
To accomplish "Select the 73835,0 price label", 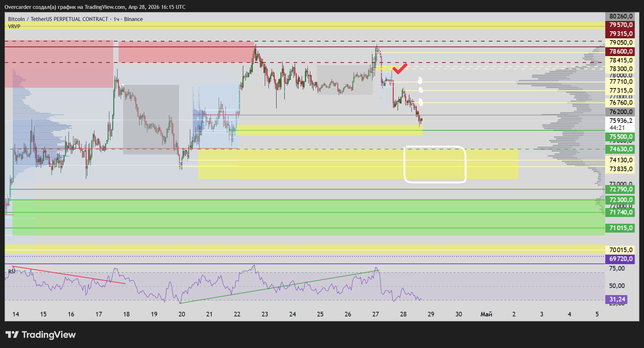I will 620,169.
